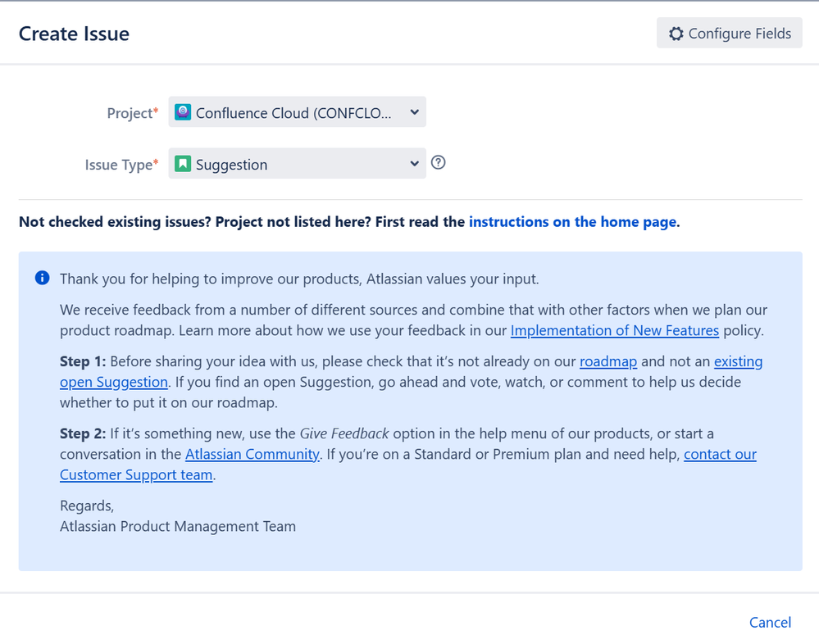This screenshot has height=644, width=819.
Task: Open the existing open Suggestion search link
Action: pyautogui.click(x=114, y=382)
